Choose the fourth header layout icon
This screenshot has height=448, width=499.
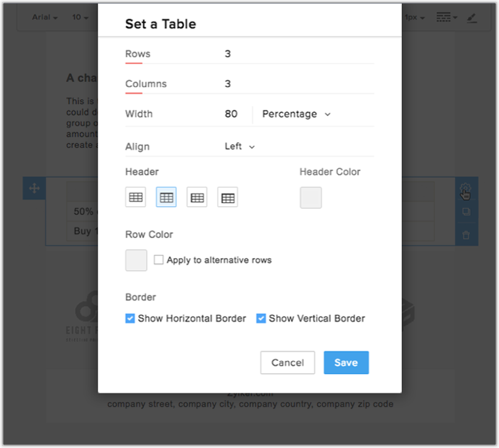(x=228, y=197)
